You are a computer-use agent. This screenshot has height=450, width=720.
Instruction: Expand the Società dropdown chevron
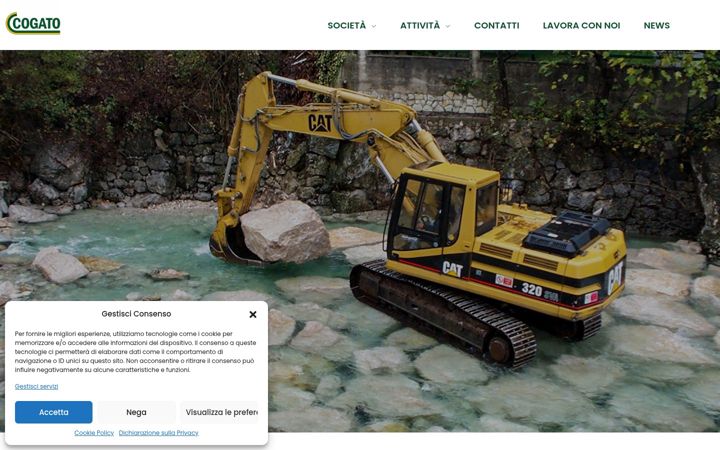[374, 26]
